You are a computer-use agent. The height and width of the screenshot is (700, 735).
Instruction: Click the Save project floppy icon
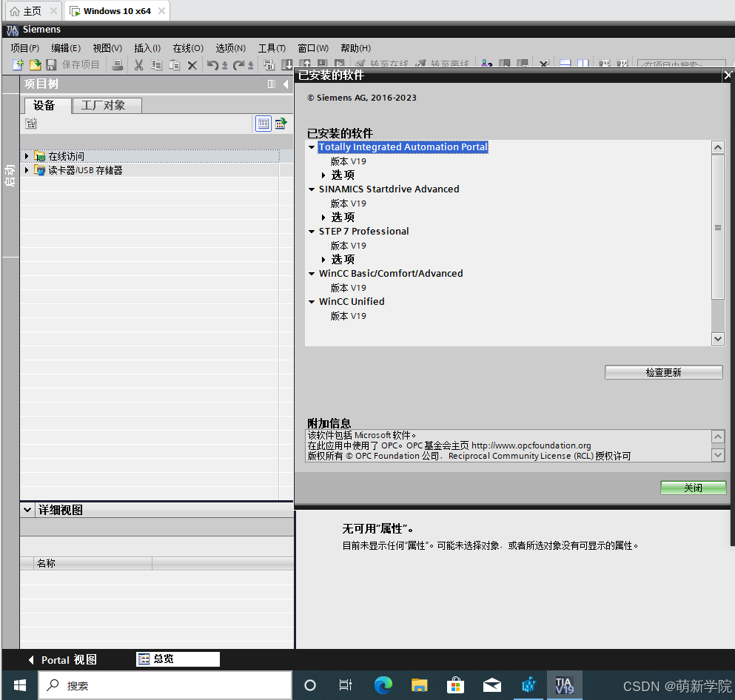(51, 64)
